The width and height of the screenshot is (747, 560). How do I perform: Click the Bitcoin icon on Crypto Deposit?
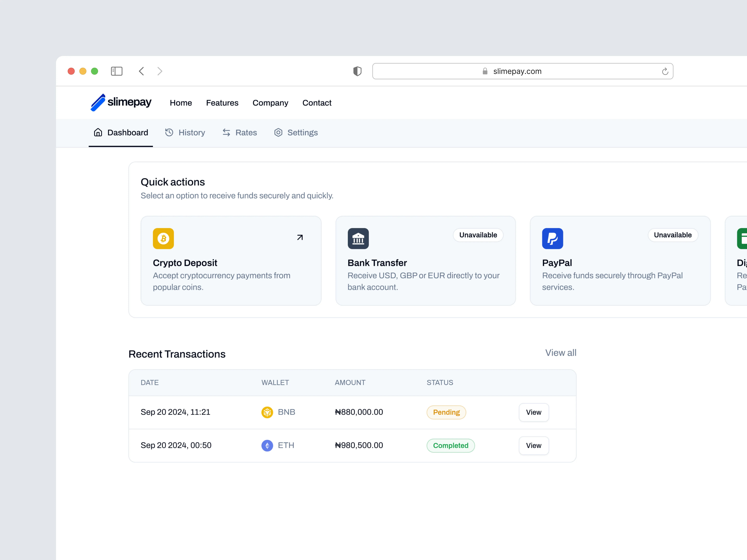[163, 239]
